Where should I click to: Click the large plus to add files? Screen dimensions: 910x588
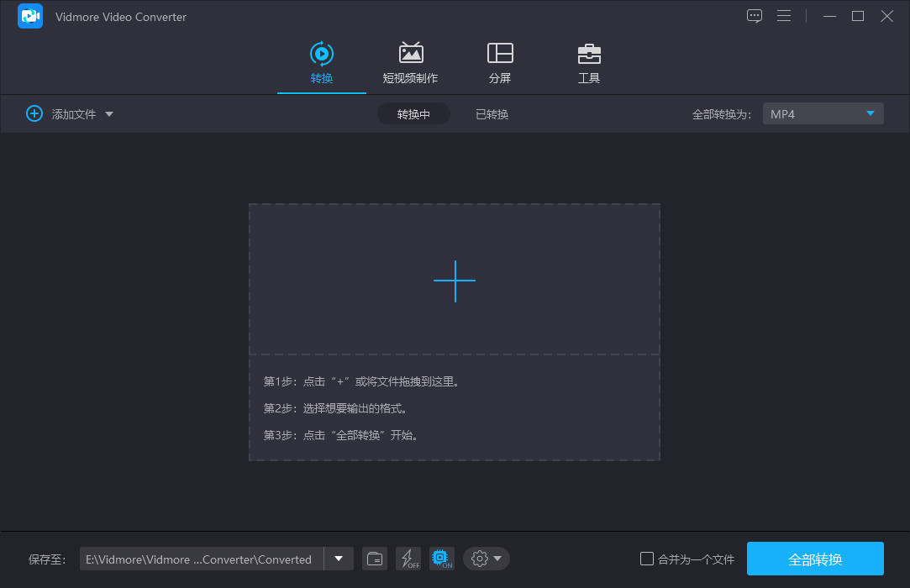(455, 281)
